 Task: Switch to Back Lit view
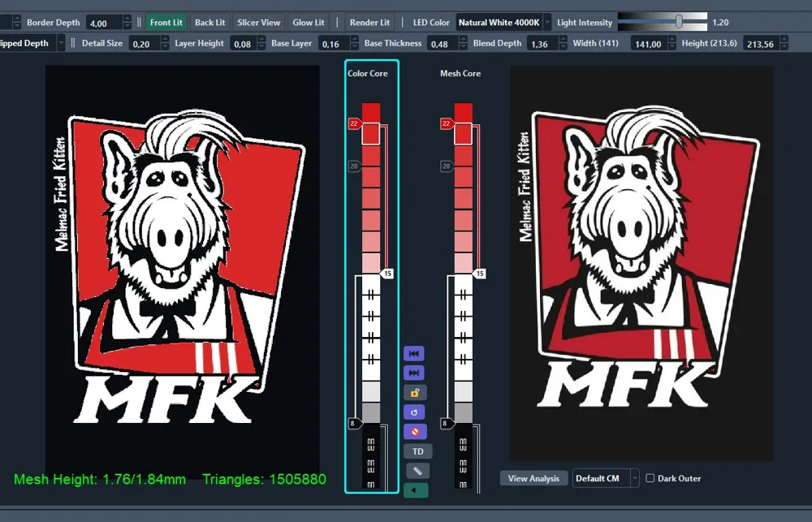pyautogui.click(x=209, y=22)
